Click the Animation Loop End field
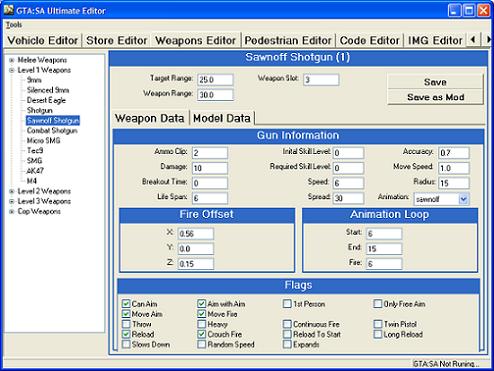This screenshot has height=371, width=494. click(x=384, y=249)
